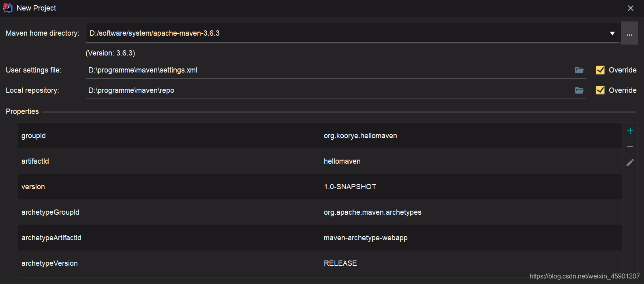Toggle Override for Local repository
The width and height of the screenshot is (644, 284).
[600, 90]
